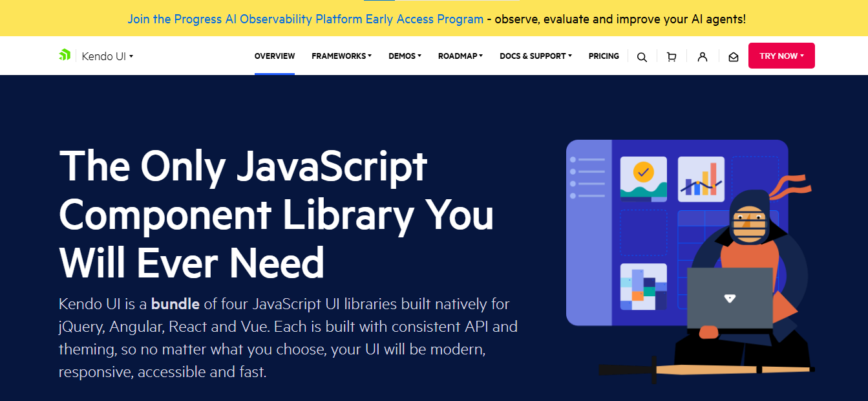Go to the Pricing page
868x401 pixels.
[604, 56]
